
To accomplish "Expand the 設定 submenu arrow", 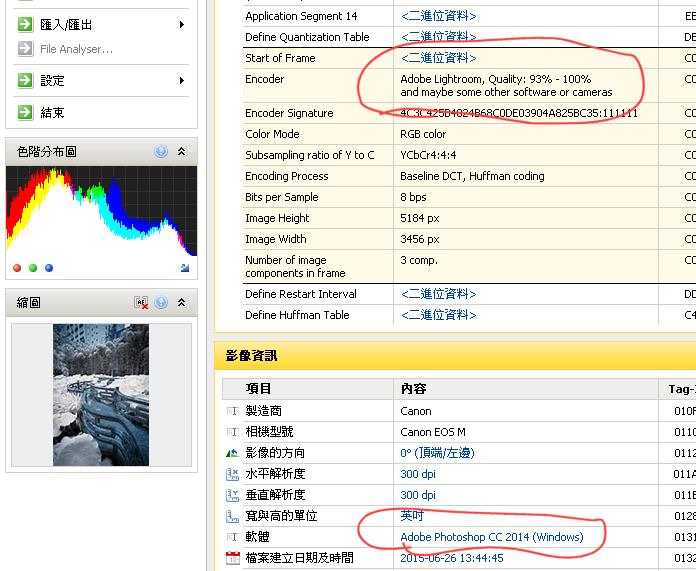I will (x=182, y=80).
